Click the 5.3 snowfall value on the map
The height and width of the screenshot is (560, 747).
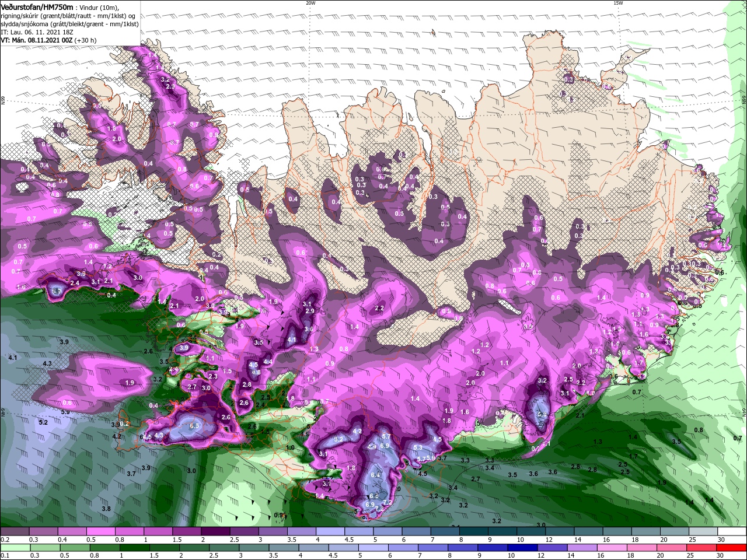tap(418, 447)
